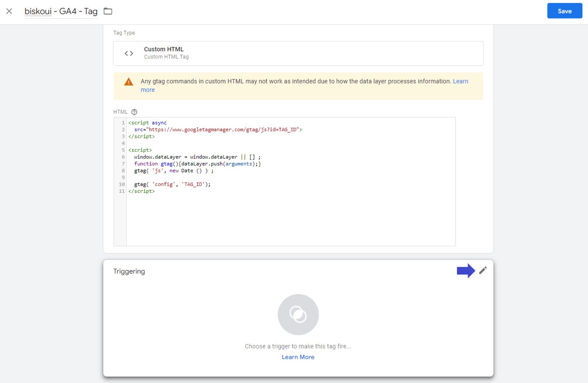Click the function gtag() code line
This screenshot has width=588, height=383.
pyautogui.click(x=197, y=164)
